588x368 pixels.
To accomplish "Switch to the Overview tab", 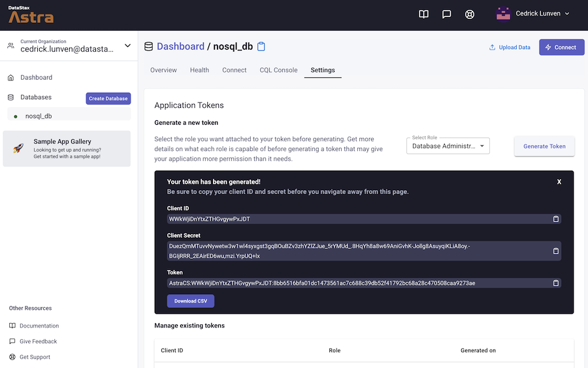I will point(163,70).
